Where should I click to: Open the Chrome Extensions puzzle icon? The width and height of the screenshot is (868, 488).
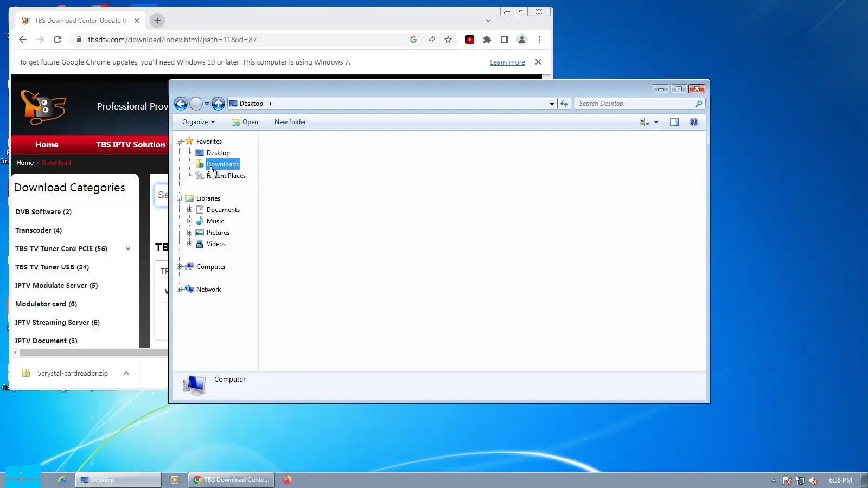point(487,40)
